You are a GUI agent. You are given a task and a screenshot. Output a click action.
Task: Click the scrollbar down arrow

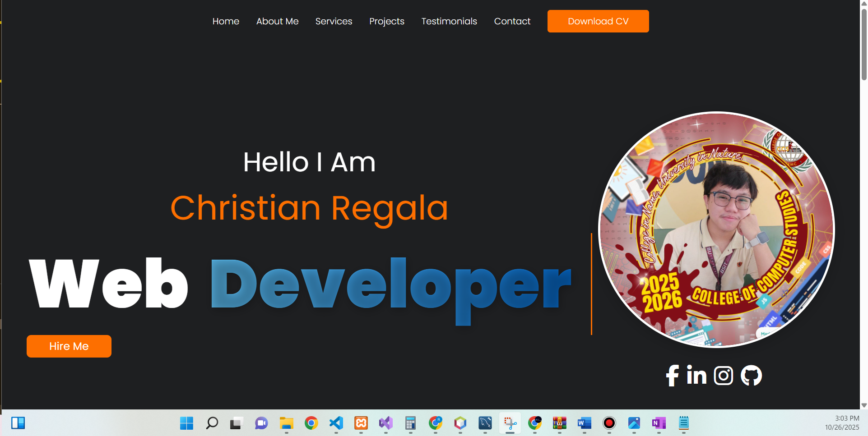pyautogui.click(x=864, y=405)
